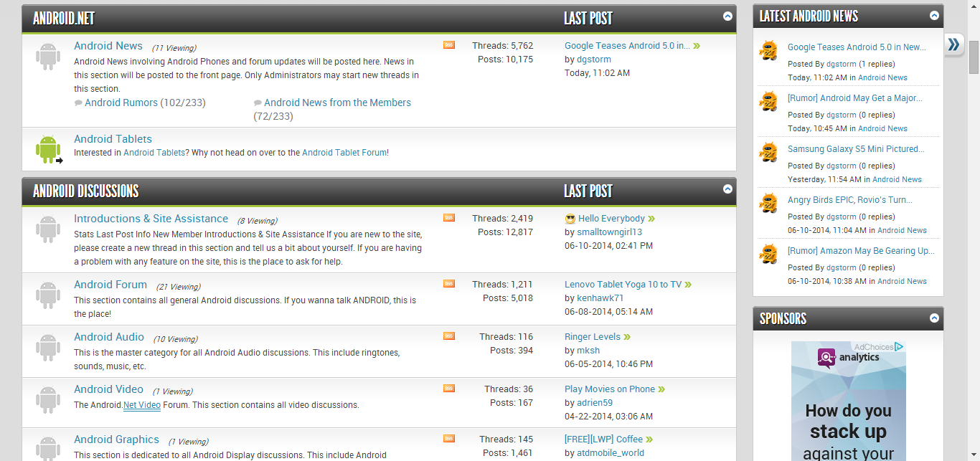980x461 pixels.
Task: Open the Android News forum
Action: point(108,46)
